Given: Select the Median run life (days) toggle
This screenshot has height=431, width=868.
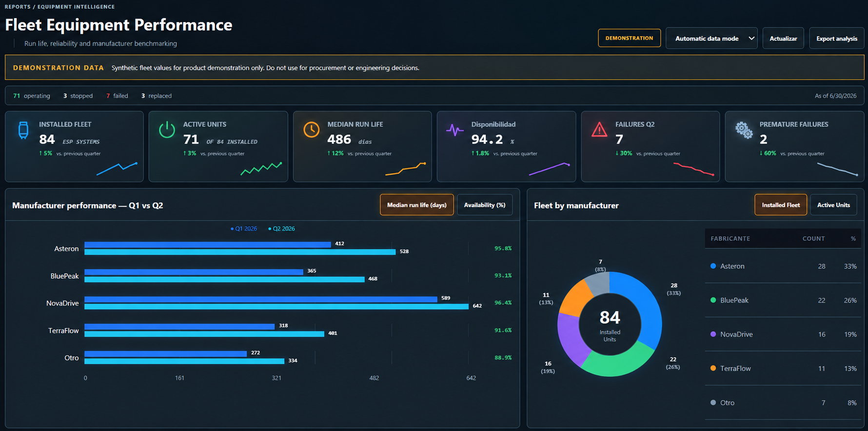Looking at the screenshot, I should (x=417, y=205).
